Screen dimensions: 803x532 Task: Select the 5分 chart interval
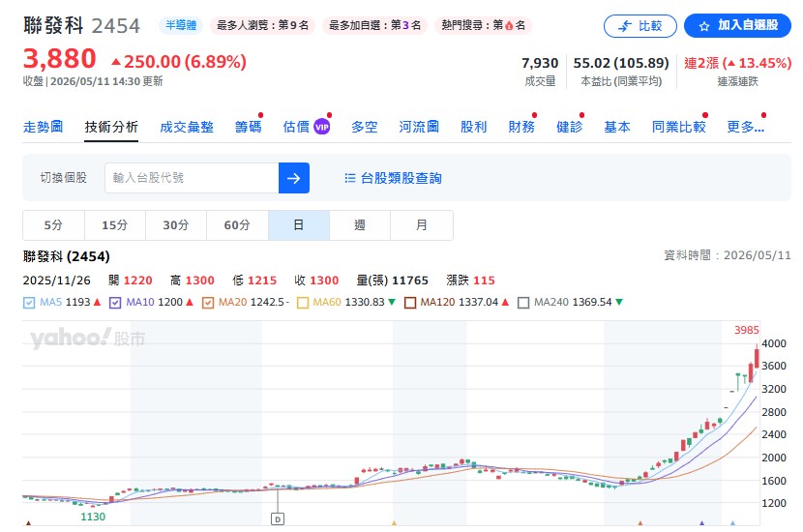53,225
